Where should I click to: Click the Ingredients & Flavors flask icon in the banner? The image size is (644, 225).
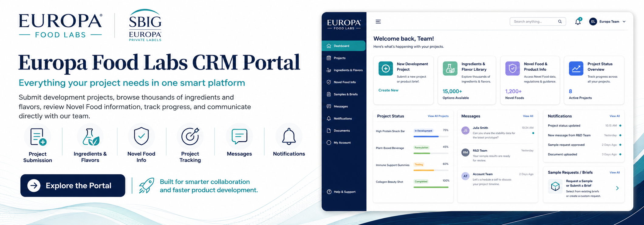click(x=91, y=137)
